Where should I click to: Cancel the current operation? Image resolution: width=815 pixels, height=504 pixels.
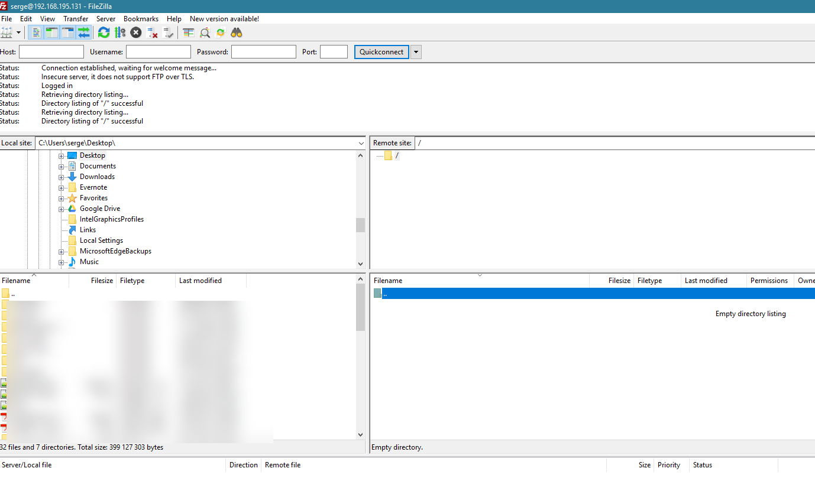click(x=136, y=32)
